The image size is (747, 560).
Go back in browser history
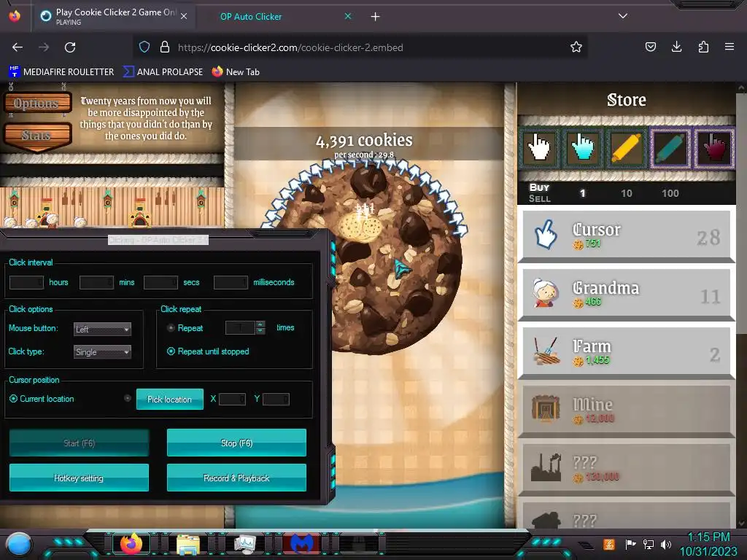[x=18, y=47]
